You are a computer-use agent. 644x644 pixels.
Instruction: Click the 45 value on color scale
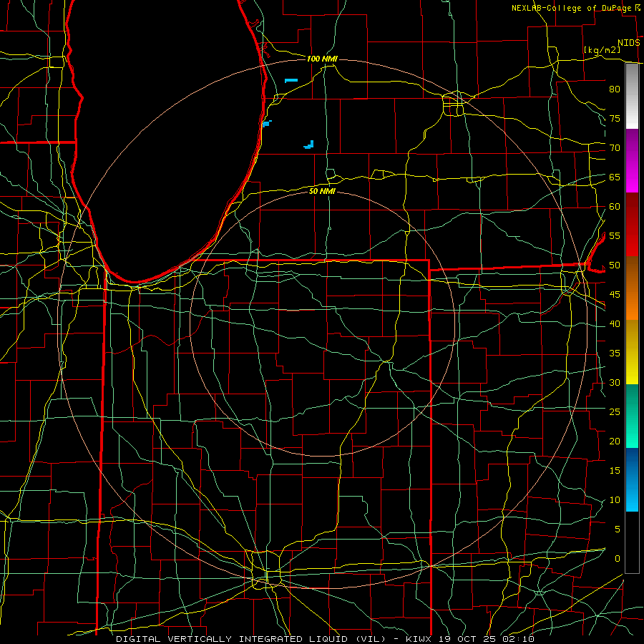coord(615,295)
